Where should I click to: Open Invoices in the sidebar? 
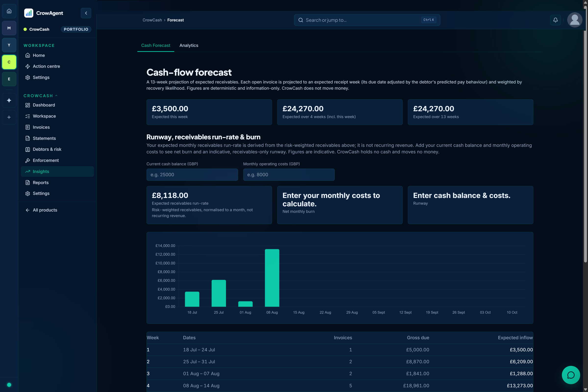pyautogui.click(x=57, y=127)
